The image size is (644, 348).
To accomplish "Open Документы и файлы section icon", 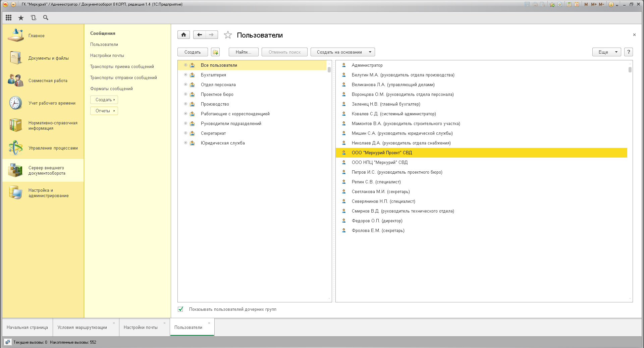I will point(15,58).
